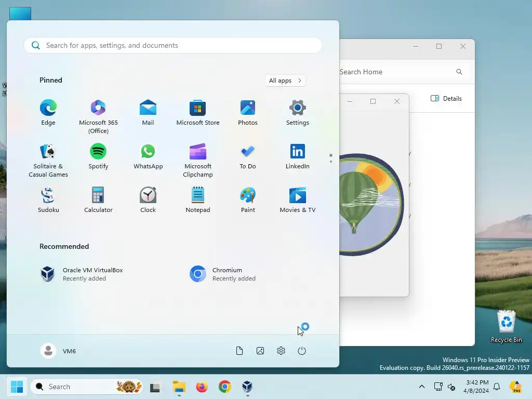Click the Start menu search box
532x399 pixels.
pyautogui.click(x=173, y=45)
